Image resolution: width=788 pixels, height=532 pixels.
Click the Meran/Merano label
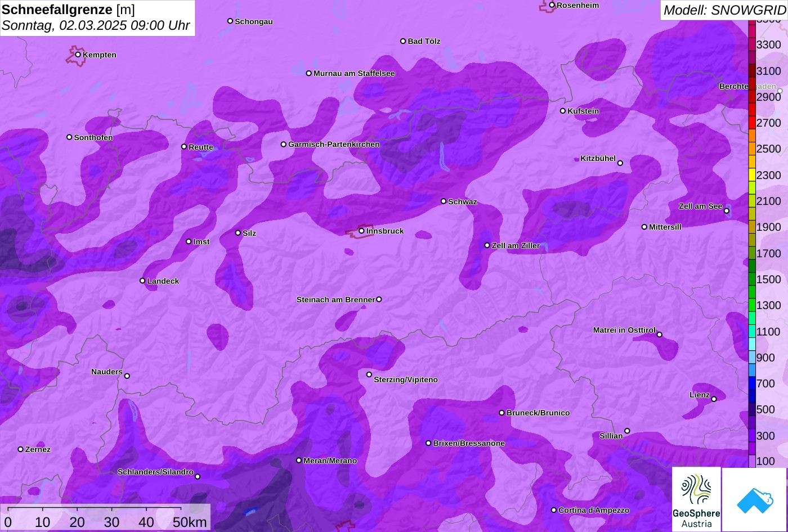(330, 461)
